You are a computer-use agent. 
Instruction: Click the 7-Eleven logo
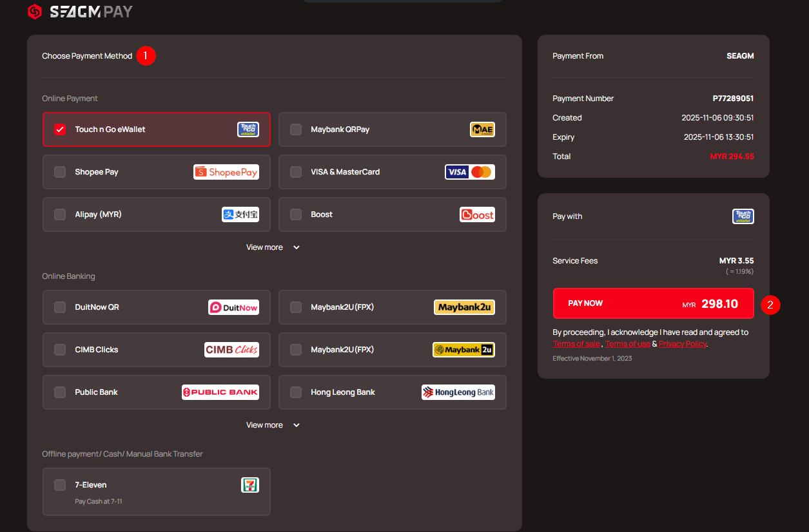pos(250,485)
